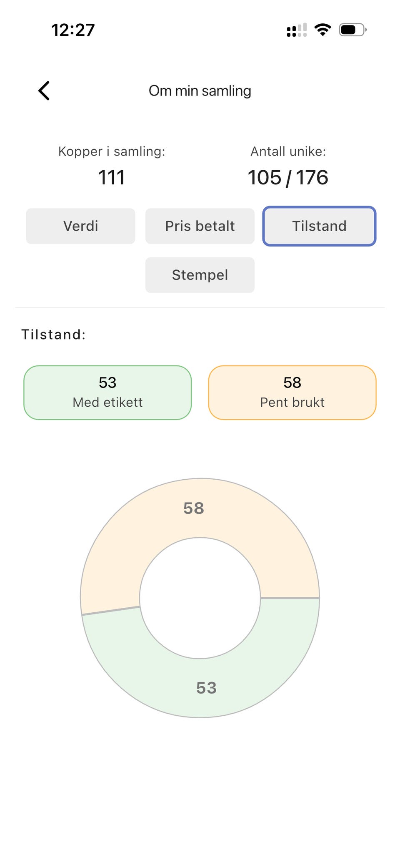Switch to the Verdi tab
400x868 pixels.
pyautogui.click(x=80, y=226)
